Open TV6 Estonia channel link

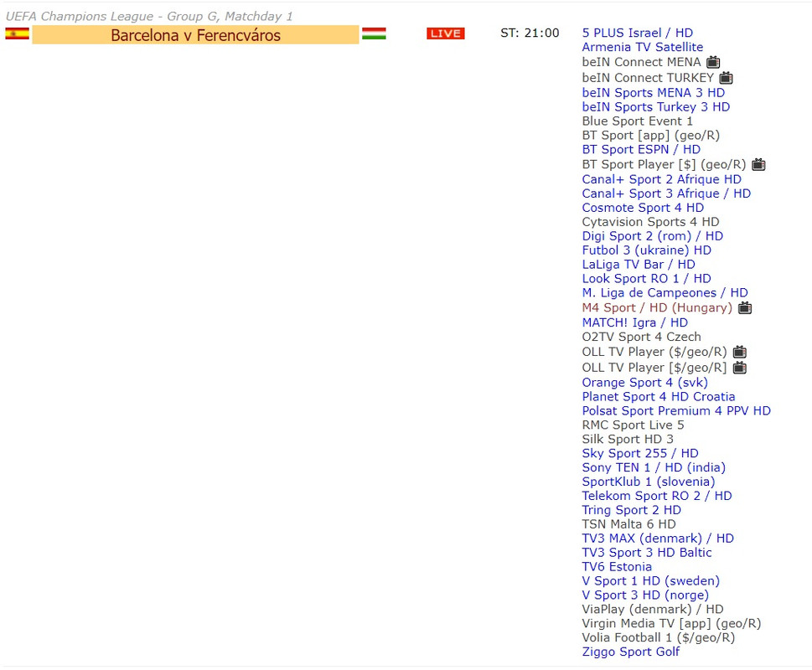617,567
